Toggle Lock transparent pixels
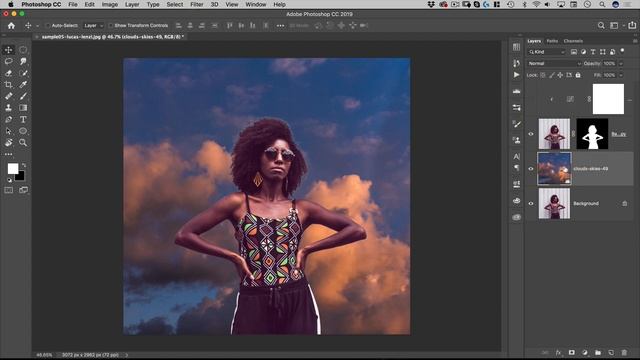 (x=543, y=75)
